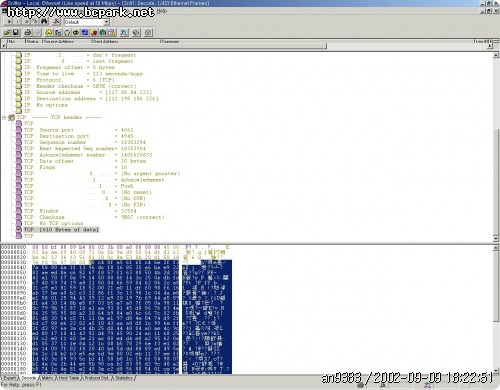
Task: Click the printer icon
Action: 28,32
